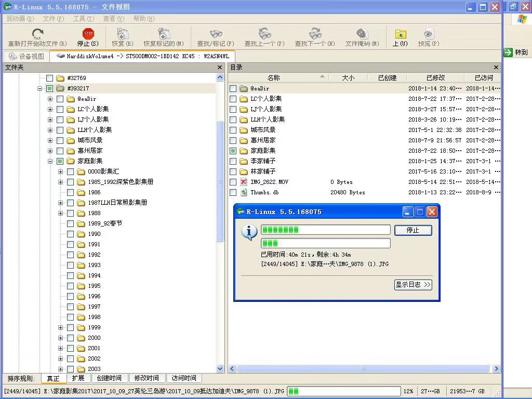This screenshot has height=399, width=532.
Task: Click the folder tree scroll down arrow
Action: tap(220, 368)
